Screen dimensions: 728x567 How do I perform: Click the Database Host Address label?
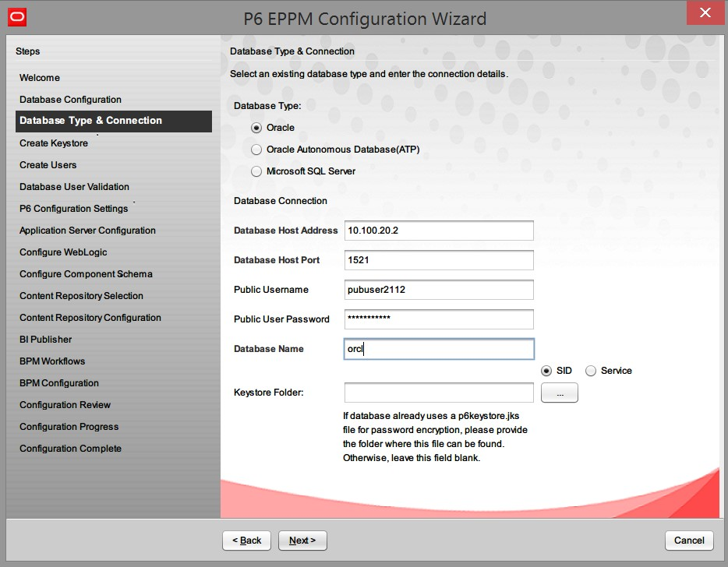click(x=285, y=231)
